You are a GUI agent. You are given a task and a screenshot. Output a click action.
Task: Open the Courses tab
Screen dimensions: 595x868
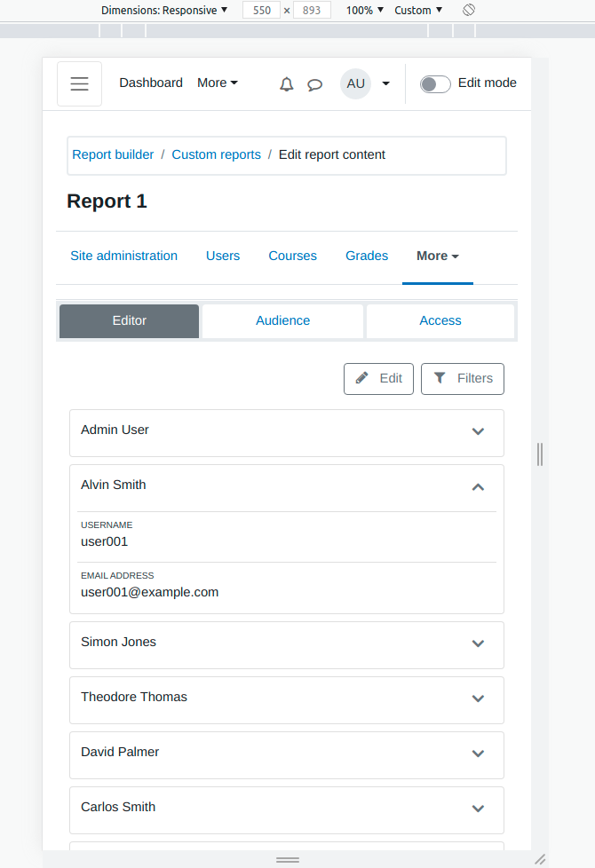coord(292,256)
